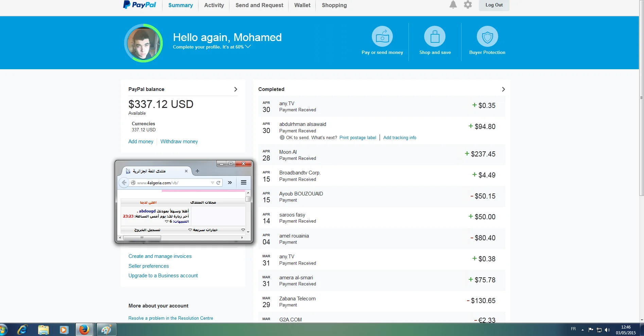Launch Internet Explorer from the taskbar
The height and width of the screenshot is (336, 644).
[22, 330]
